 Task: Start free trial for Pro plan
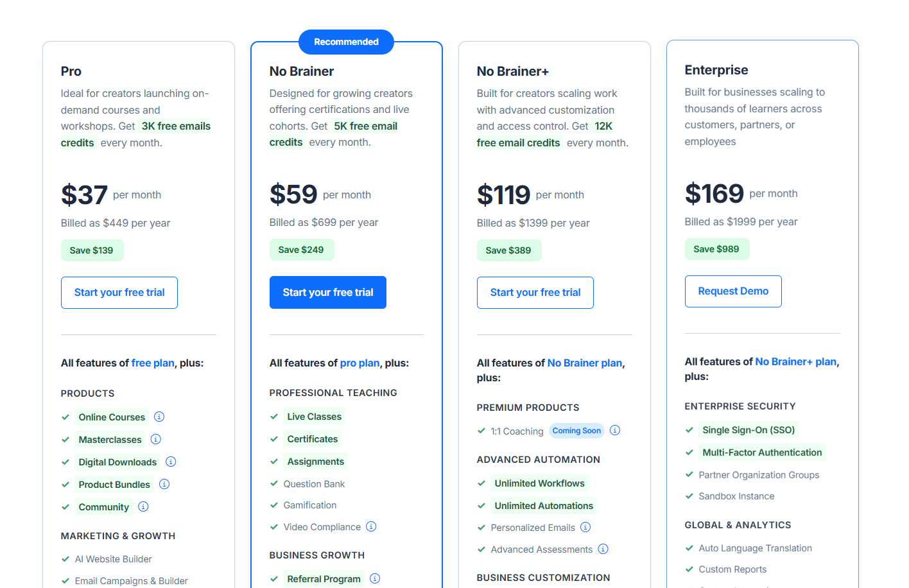(119, 293)
